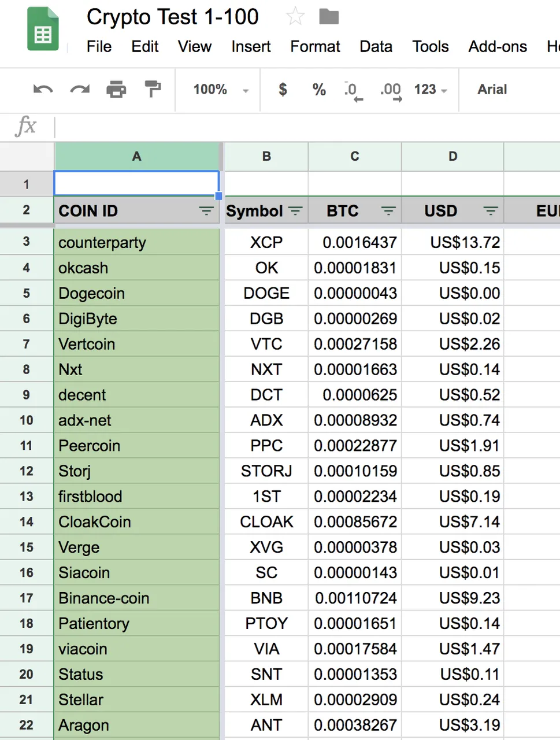Open the 123 more formats dropdown

(431, 90)
